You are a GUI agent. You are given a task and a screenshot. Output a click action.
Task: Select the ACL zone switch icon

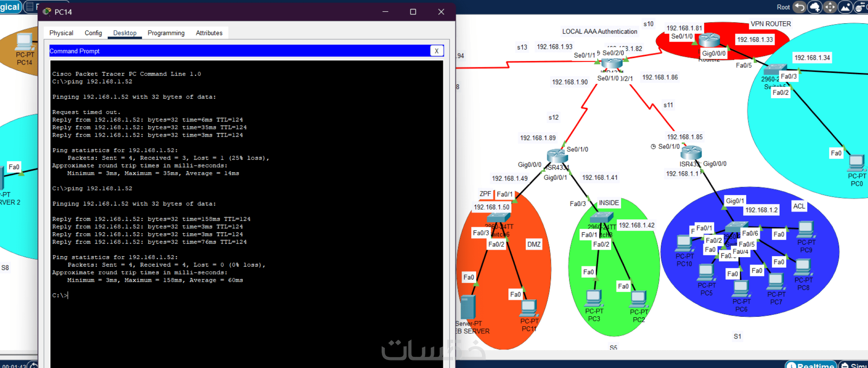pos(736,227)
